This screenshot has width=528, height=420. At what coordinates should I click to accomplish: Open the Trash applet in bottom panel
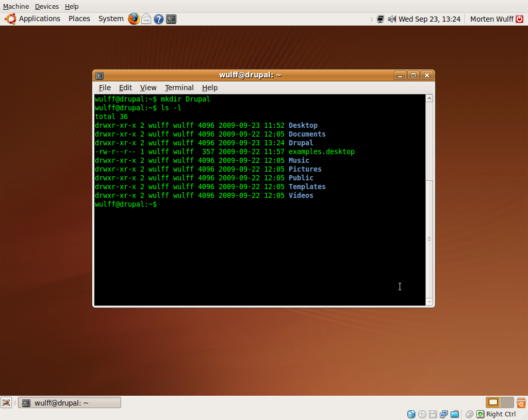coord(521,402)
